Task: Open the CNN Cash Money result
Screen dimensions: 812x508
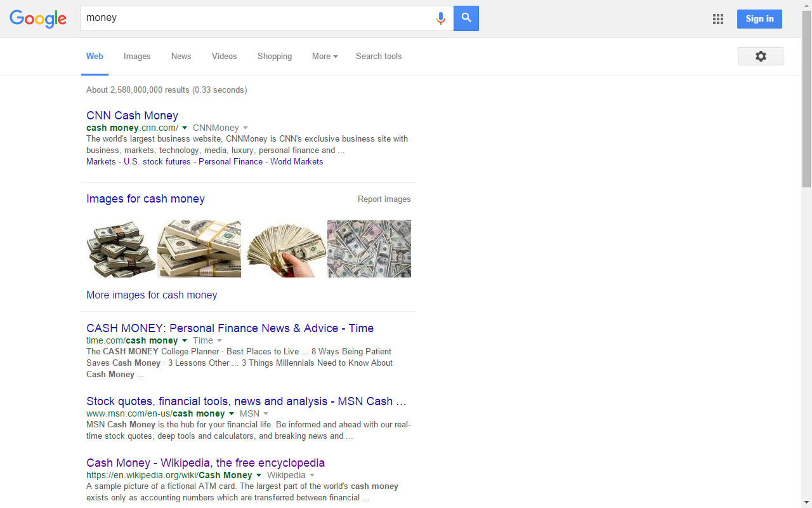Action: click(132, 116)
